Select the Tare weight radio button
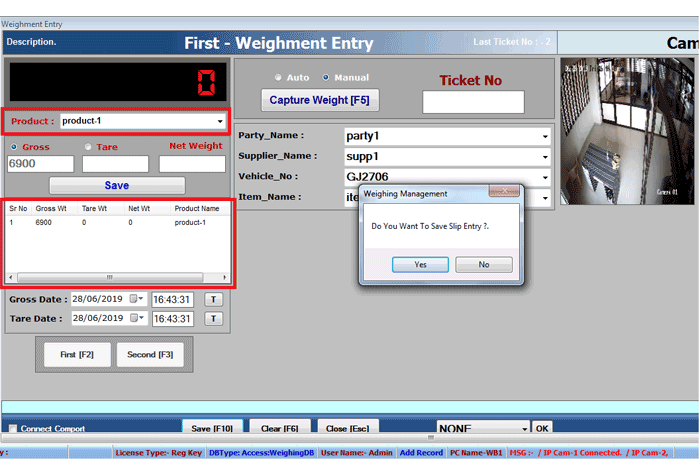This screenshot has height=476, width=700. (x=88, y=147)
